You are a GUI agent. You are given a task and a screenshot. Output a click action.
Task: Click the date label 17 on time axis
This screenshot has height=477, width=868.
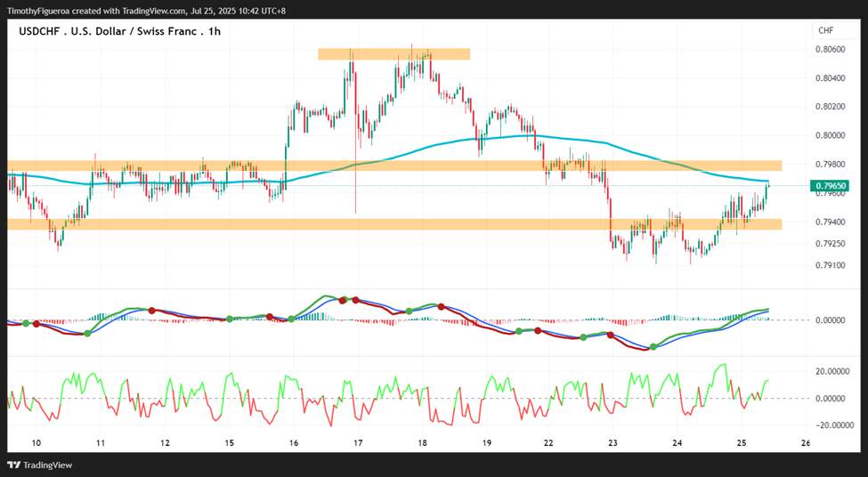(358, 443)
